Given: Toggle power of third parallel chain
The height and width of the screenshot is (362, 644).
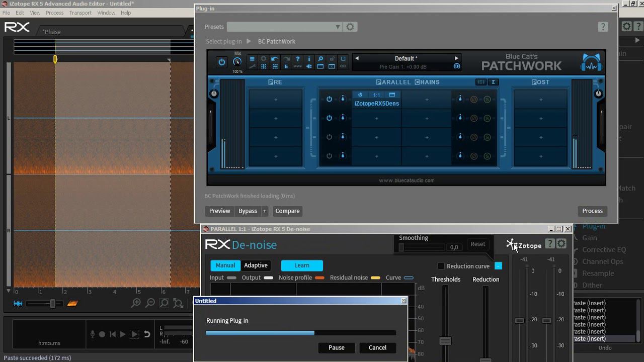Looking at the screenshot, I should pyautogui.click(x=329, y=137).
